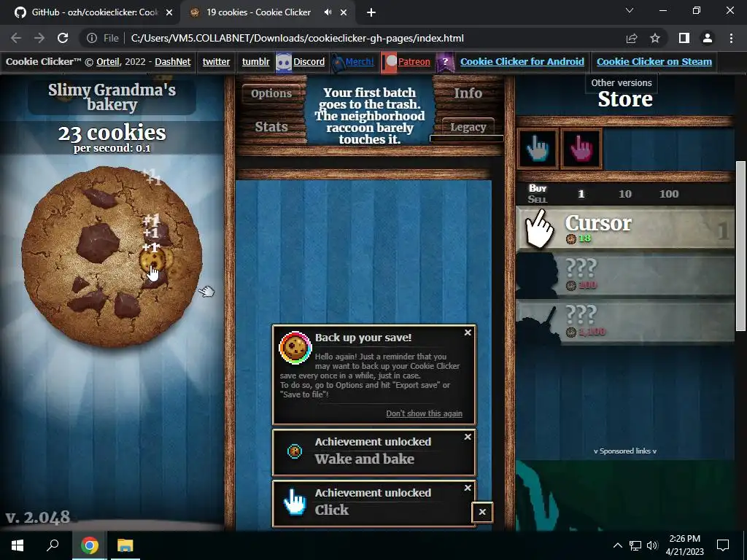
Task: Click the rainbow cookie backup icon
Action: pos(295,348)
